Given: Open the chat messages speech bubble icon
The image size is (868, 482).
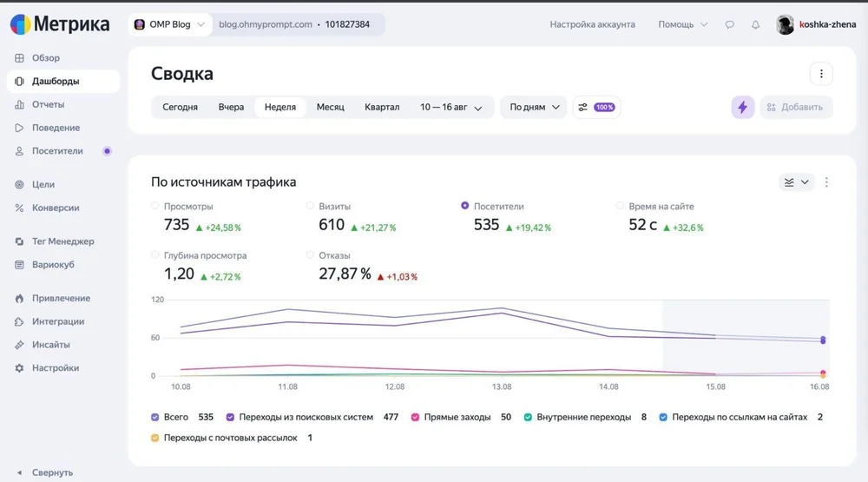Looking at the screenshot, I should coord(730,24).
